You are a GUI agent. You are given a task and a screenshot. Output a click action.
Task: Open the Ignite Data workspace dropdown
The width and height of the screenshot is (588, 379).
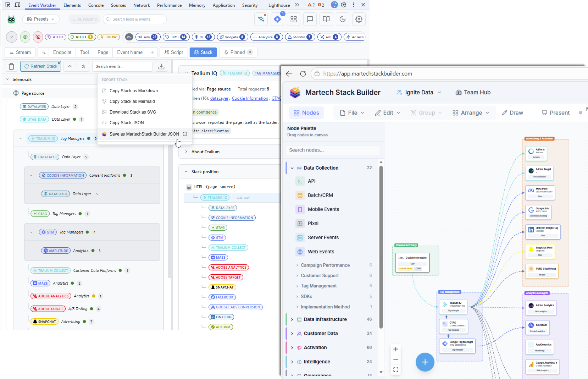coord(419,92)
